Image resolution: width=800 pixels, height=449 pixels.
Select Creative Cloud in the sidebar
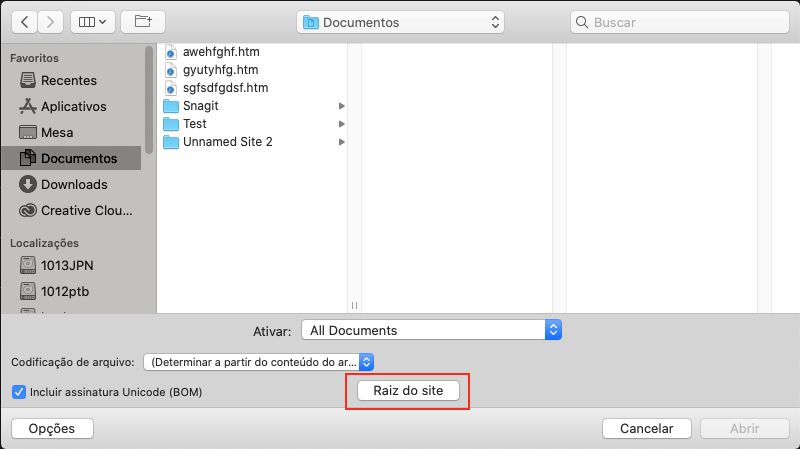point(71,211)
